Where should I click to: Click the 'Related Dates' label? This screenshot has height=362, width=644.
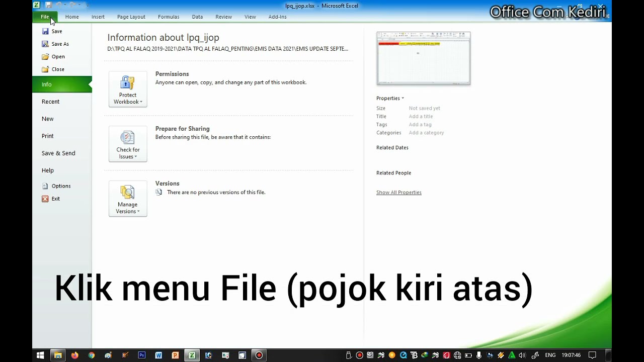pos(392,147)
